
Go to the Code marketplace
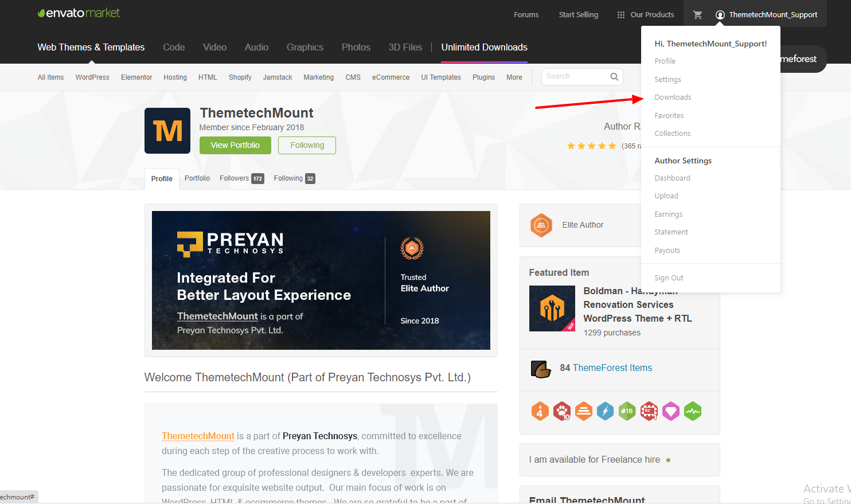tap(174, 48)
